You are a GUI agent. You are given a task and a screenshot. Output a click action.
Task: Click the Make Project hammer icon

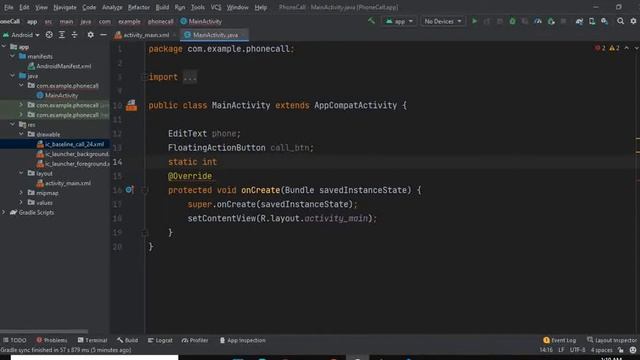tap(371, 21)
